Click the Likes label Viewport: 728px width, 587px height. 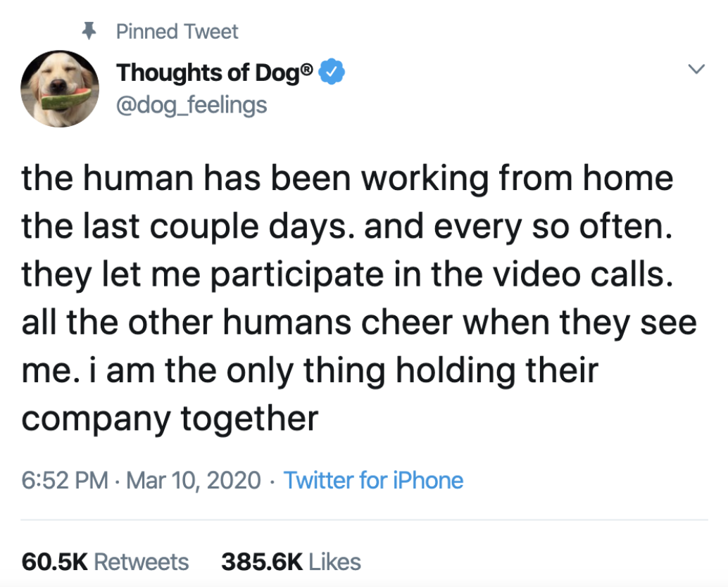pyautogui.click(x=335, y=562)
